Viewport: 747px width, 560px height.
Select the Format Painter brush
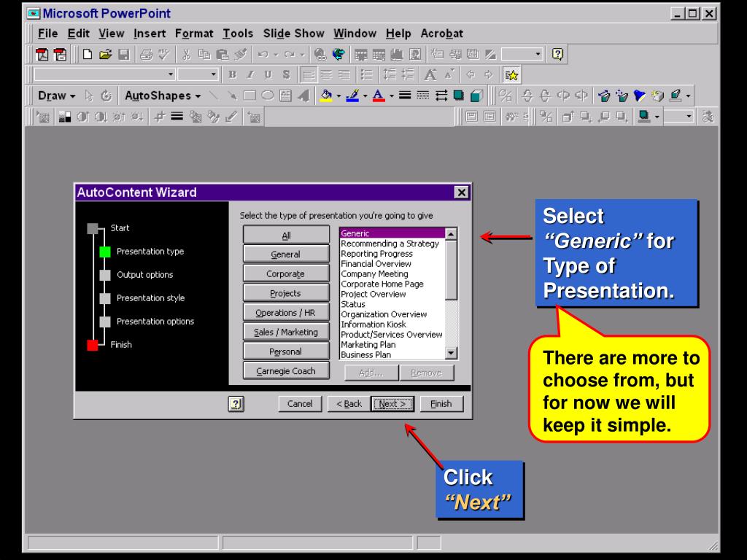coord(241,54)
